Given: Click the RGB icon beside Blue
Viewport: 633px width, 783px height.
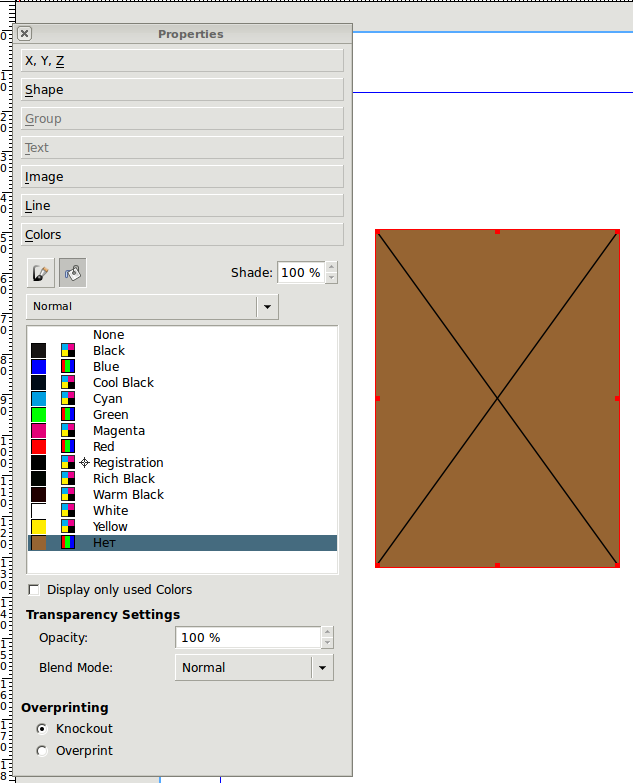Looking at the screenshot, I should click(68, 367).
